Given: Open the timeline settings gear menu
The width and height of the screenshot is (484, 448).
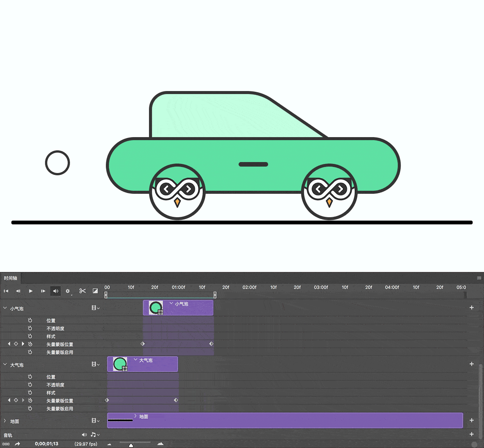Looking at the screenshot, I should [68, 291].
